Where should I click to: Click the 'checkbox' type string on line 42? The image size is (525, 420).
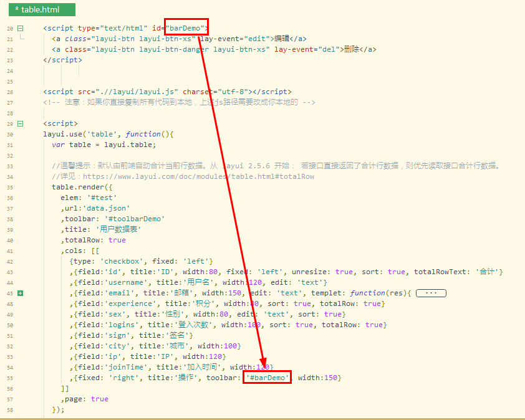[122, 261]
